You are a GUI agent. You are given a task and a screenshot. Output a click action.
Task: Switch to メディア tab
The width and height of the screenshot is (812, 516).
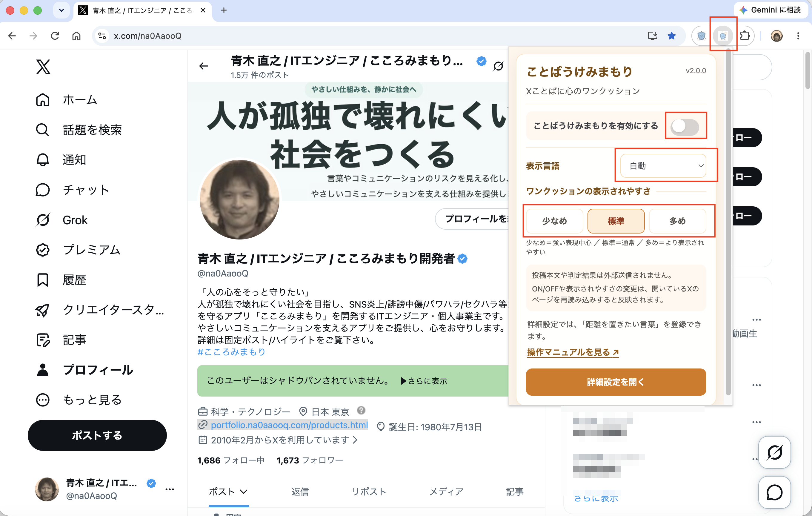[x=446, y=492]
